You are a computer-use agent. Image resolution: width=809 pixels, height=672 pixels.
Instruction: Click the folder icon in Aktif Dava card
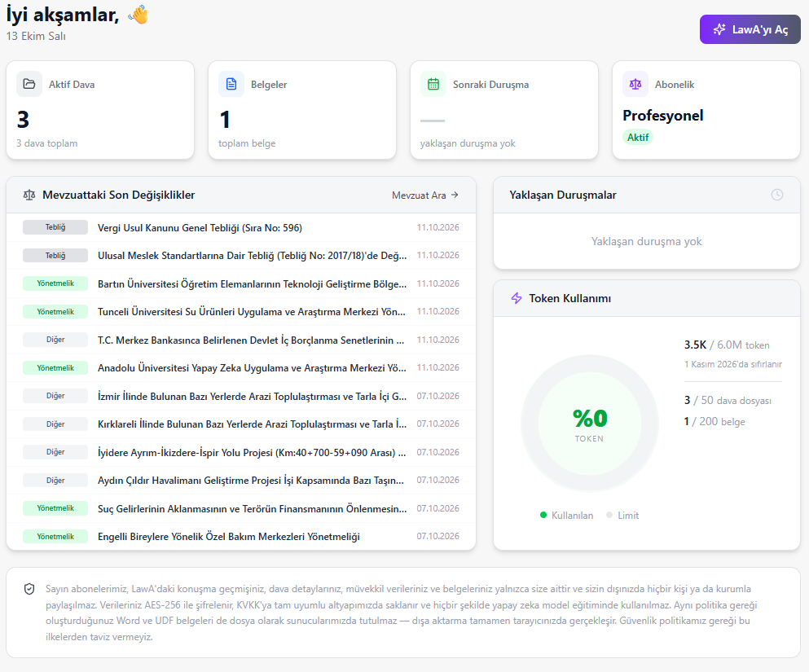pyautogui.click(x=29, y=84)
